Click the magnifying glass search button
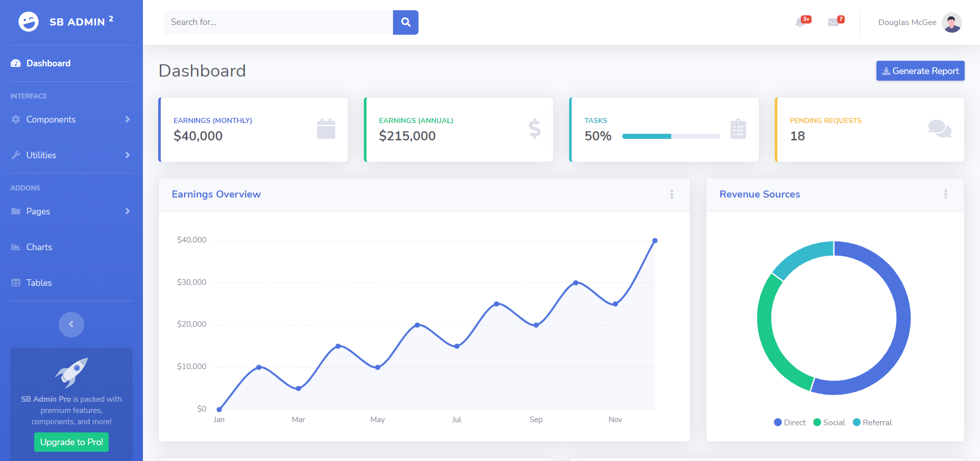Viewport: 980px width, 461px height. click(406, 22)
